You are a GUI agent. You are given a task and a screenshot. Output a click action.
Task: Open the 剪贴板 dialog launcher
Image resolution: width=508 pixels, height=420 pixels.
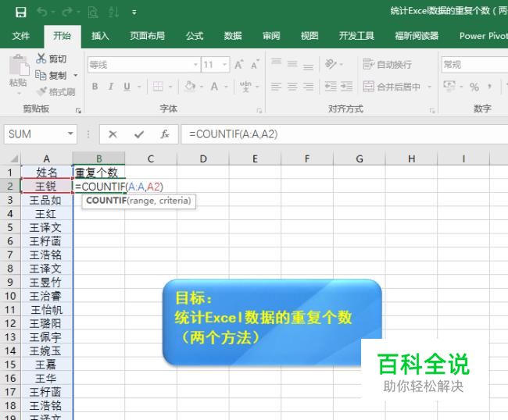[x=78, y=110]
